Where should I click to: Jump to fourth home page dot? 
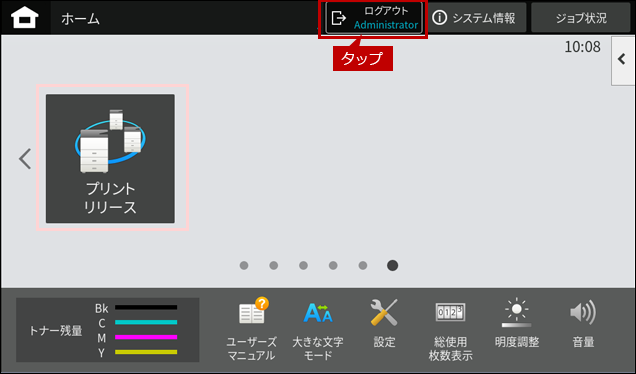pyautogui.click(x=333, y=265)
